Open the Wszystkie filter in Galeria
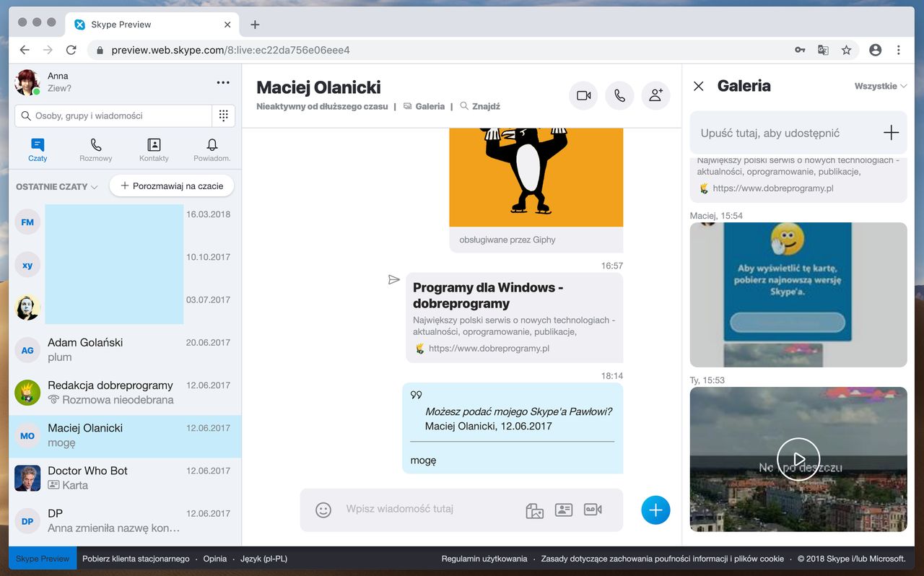Viewport: 924px width, 576px height. click(x=879, y=85)
